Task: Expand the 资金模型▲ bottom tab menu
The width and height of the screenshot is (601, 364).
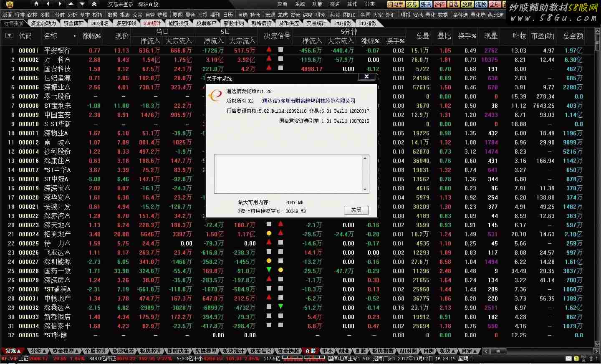Action: (66, 351)
